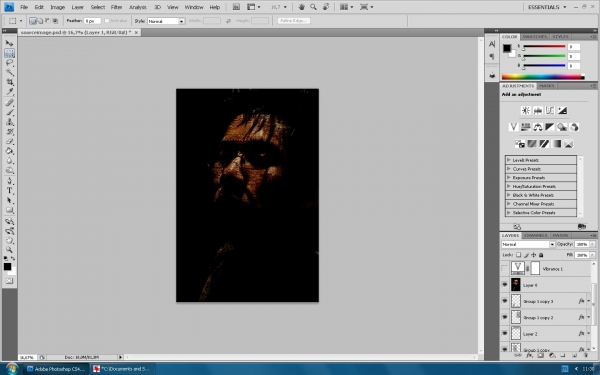The width and height of the screenshot is (600, 375).
Task: Select the Rectangular Marquee tool in toolbox
Action: tap(10, 53)
